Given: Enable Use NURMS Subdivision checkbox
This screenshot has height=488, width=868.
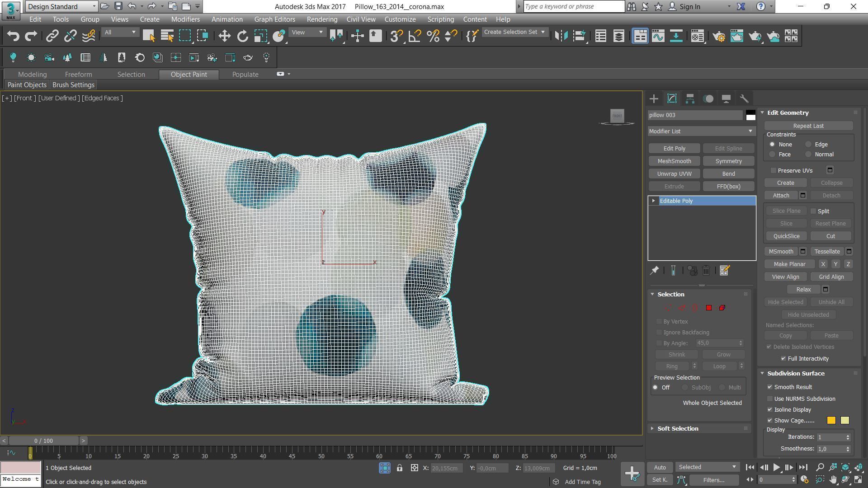Looking at the screenshot, I should [x=770, y=399].
